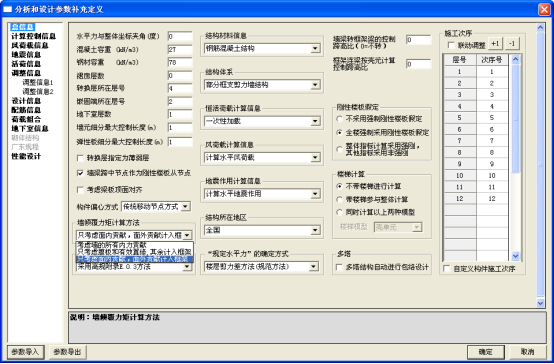Click 混凝土容重 input field

coord(180,49)
